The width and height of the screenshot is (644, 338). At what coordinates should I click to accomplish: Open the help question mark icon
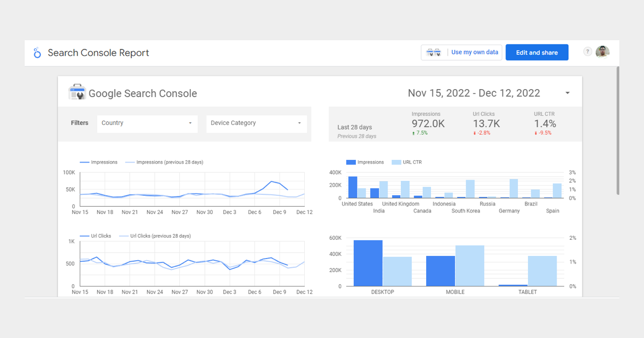pyautogui.click(x=588, y=52)
